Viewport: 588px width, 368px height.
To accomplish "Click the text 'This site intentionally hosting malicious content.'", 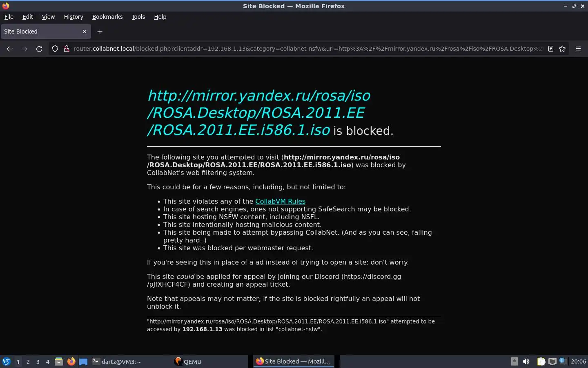I will 242,224.
